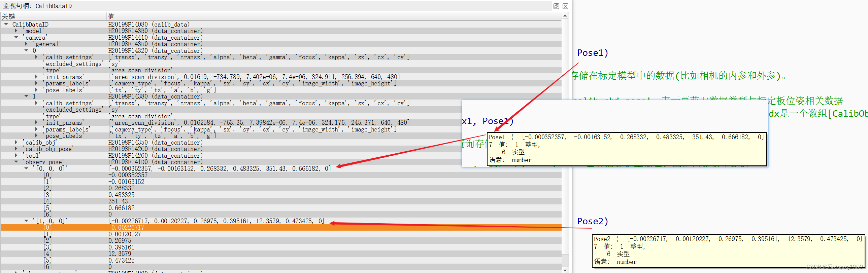Click the float/undock panel icon
Screen dimensions: 868x273
tap(556, 6)
